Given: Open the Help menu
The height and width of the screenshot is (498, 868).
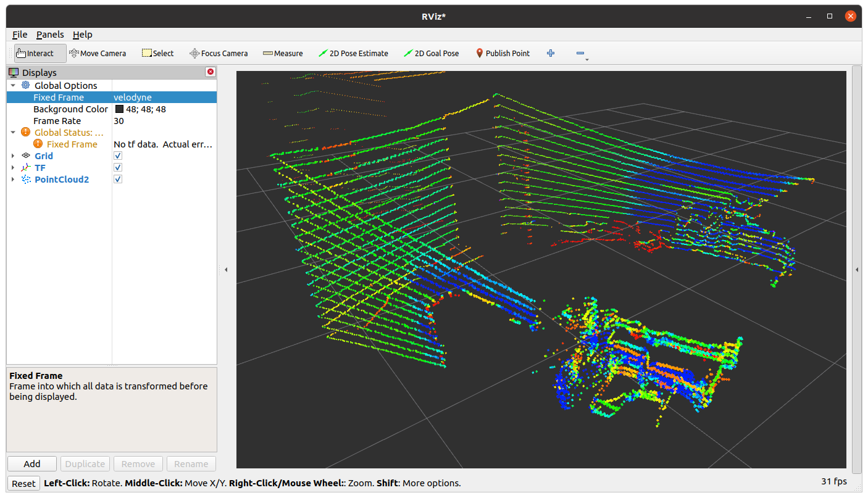Looking at the screenshot, I should point(83,35).
